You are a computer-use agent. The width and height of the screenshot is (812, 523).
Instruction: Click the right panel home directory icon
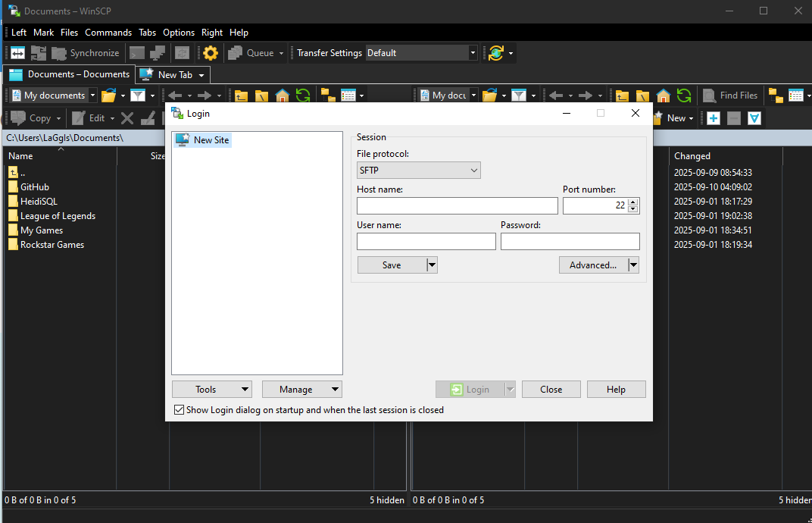(x=664, y=96)
